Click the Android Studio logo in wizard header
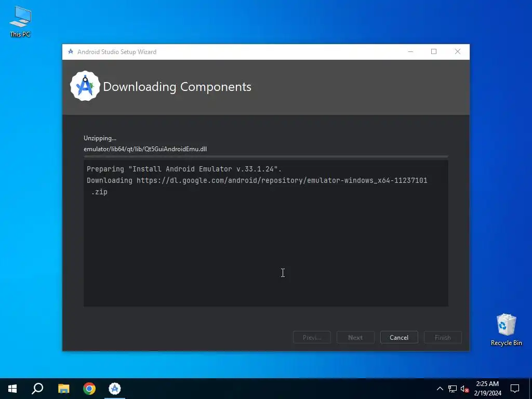Image resolution: width=532 pixels, height=399 pixels. (x=85, y=86)
